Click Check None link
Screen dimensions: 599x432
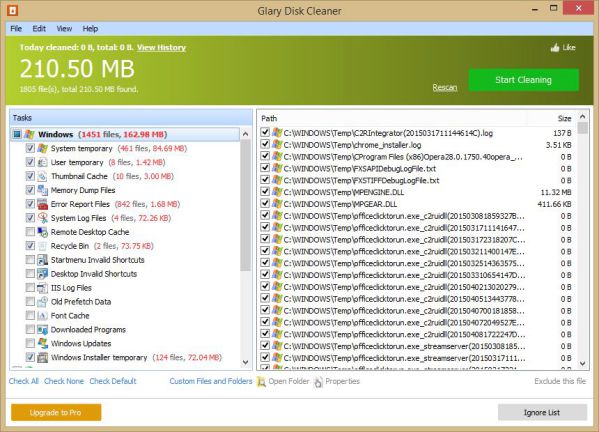64,381
